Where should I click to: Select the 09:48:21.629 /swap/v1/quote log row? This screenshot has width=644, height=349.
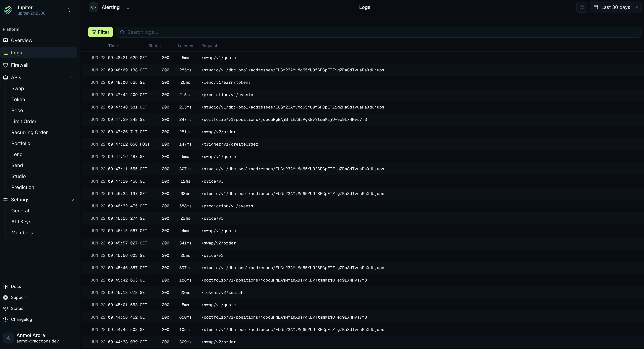(363, 58)
